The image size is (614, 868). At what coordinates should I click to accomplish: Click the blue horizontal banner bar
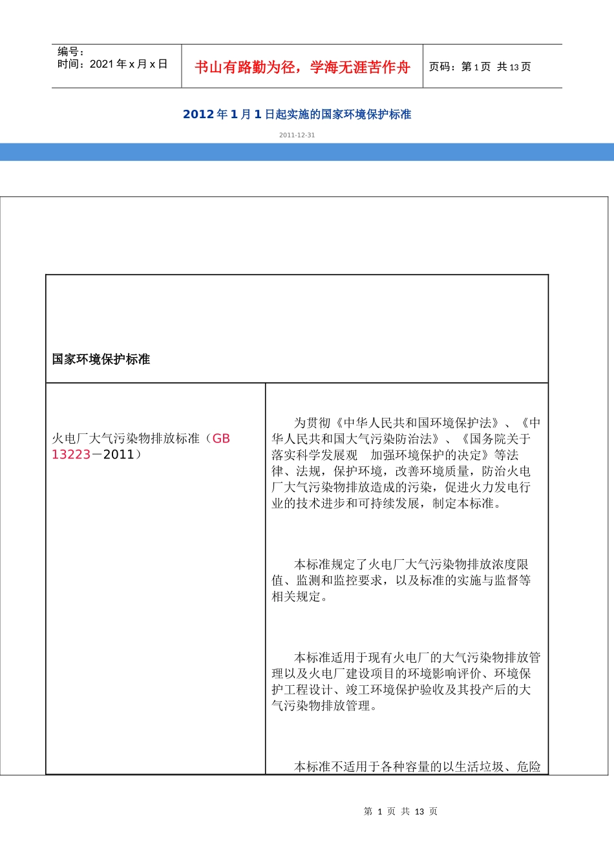coord(307,152)
